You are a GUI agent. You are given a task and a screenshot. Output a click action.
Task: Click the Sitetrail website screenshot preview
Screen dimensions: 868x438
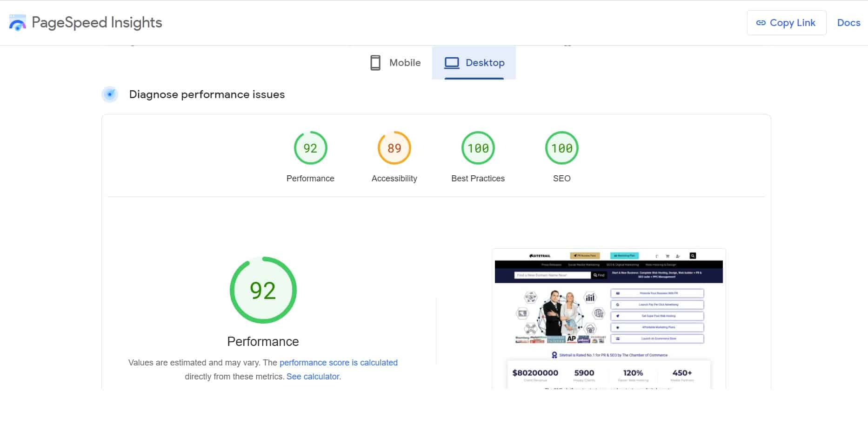click(608, 321)
